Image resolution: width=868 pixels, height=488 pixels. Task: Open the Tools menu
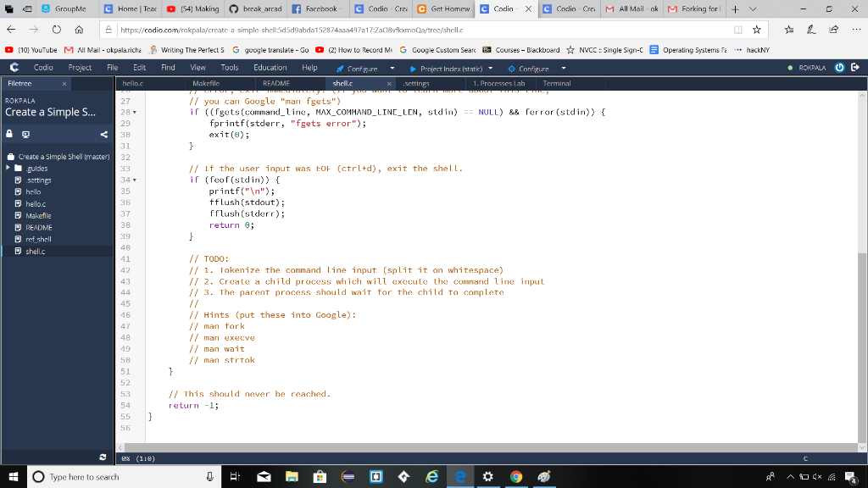pos(229,68)
